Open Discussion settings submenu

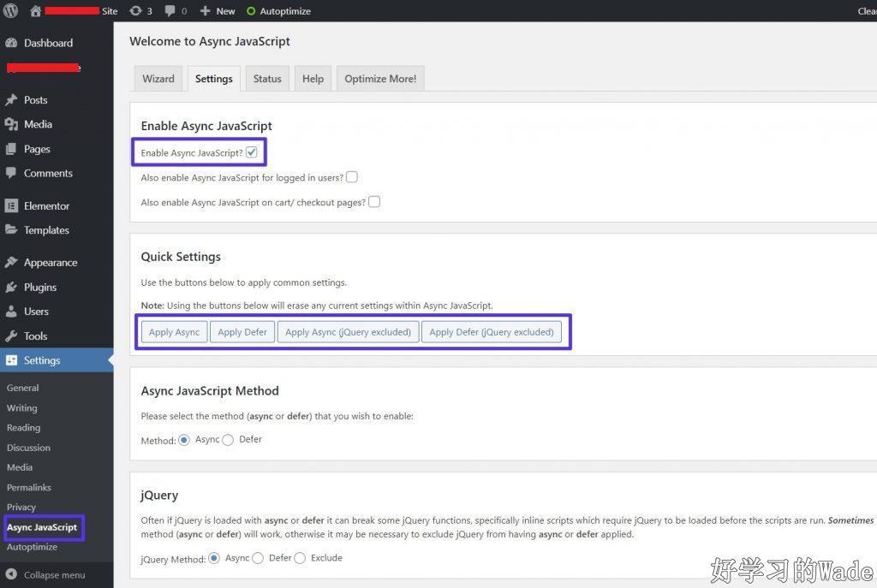click(x=28, y=447)
